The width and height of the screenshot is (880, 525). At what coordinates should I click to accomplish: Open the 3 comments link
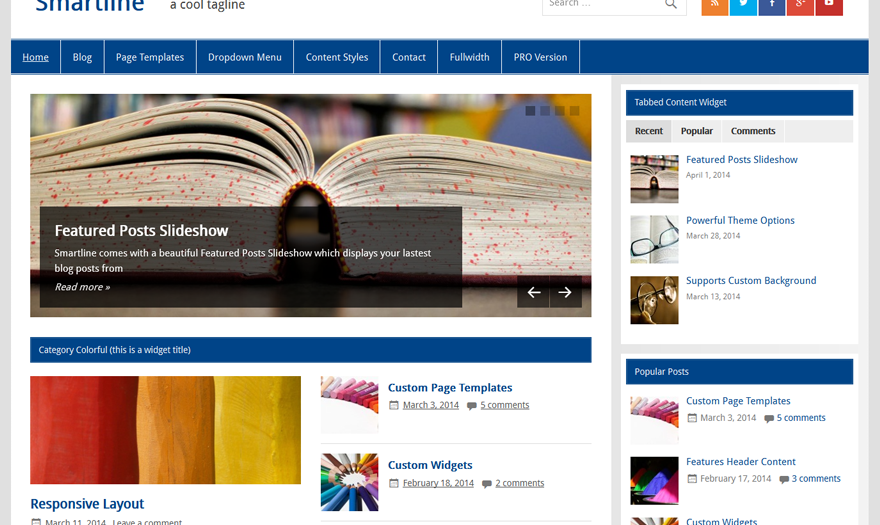coord(816,478)
